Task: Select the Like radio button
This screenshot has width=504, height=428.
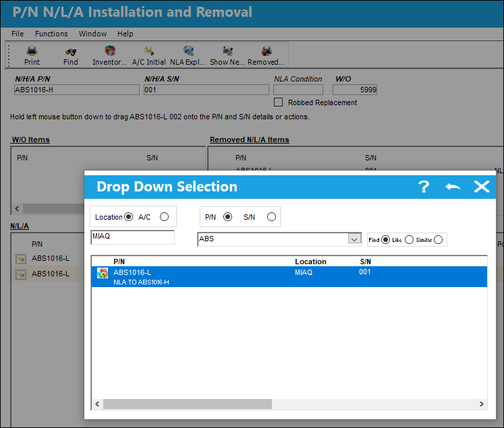Action: (x=409, y=240)
